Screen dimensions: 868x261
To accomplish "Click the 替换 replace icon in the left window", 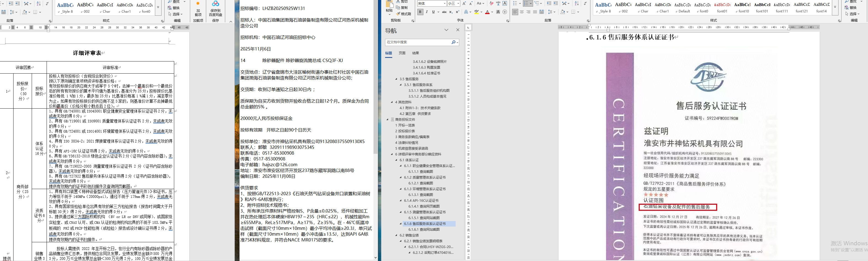I will point(174,8).
